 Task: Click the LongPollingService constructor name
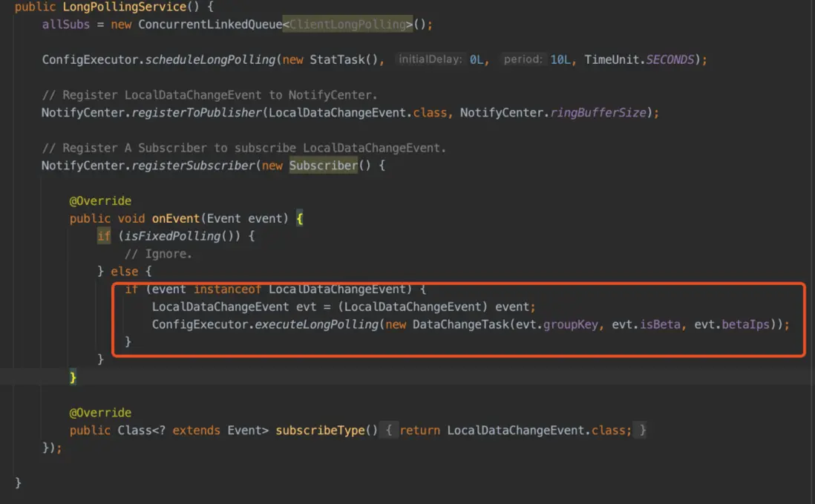[124, 7]
